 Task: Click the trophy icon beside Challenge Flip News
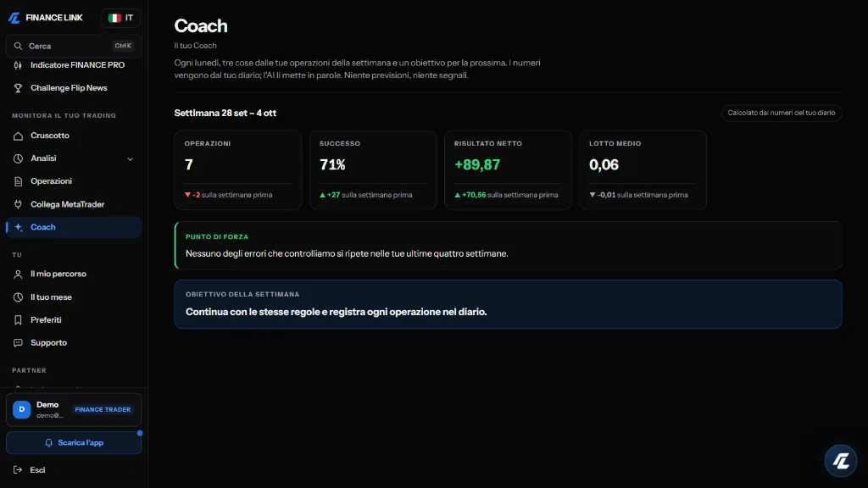coord(19,88)
